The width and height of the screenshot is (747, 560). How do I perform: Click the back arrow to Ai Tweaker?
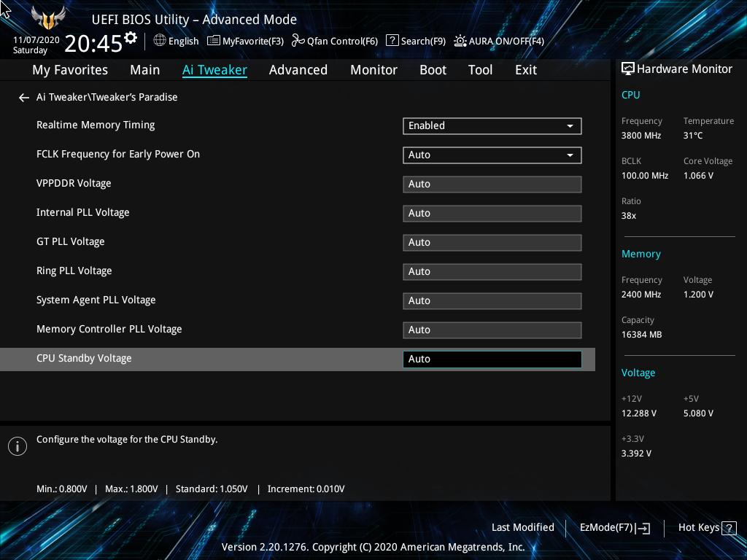(x=24, y=98)
